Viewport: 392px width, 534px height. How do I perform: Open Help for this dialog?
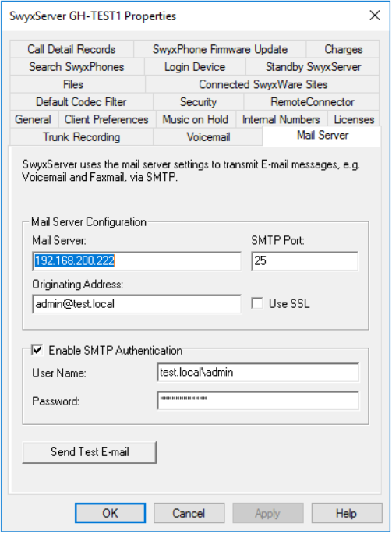[x=346, y=513]
